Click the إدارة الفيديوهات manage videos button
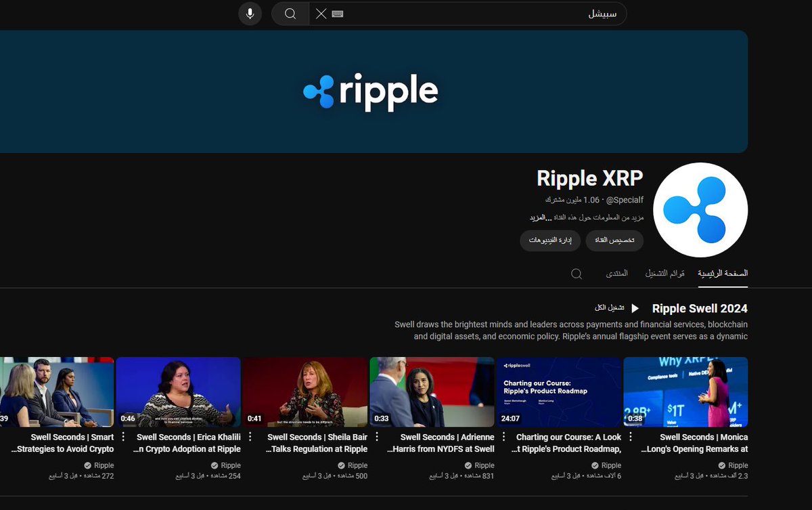Viewport: 812px width, 510px height. (x=550, y=240)
